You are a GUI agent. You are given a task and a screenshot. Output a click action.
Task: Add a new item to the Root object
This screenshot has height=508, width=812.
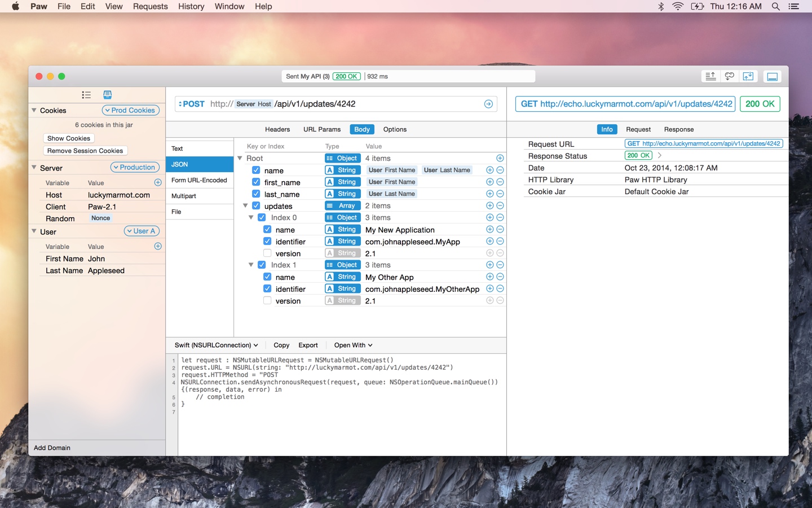pos(500,158)
